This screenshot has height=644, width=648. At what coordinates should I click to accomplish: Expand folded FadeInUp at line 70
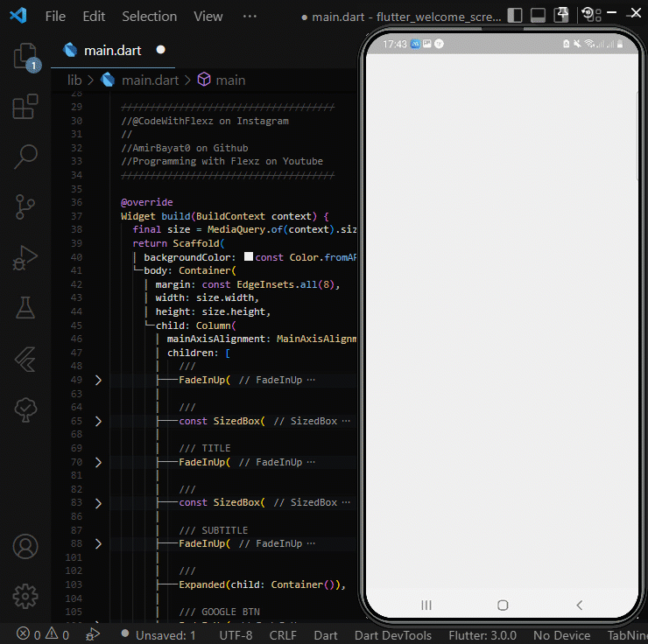(x=98, y=462)
